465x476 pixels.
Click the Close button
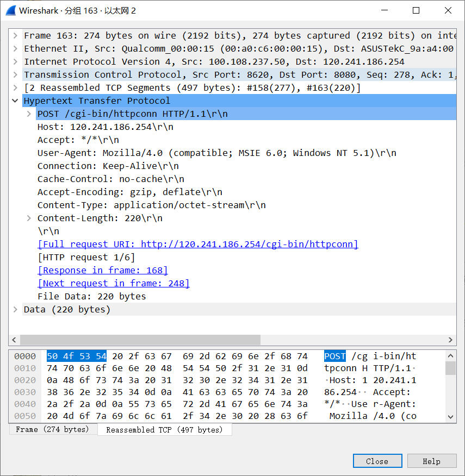(377, 461)
